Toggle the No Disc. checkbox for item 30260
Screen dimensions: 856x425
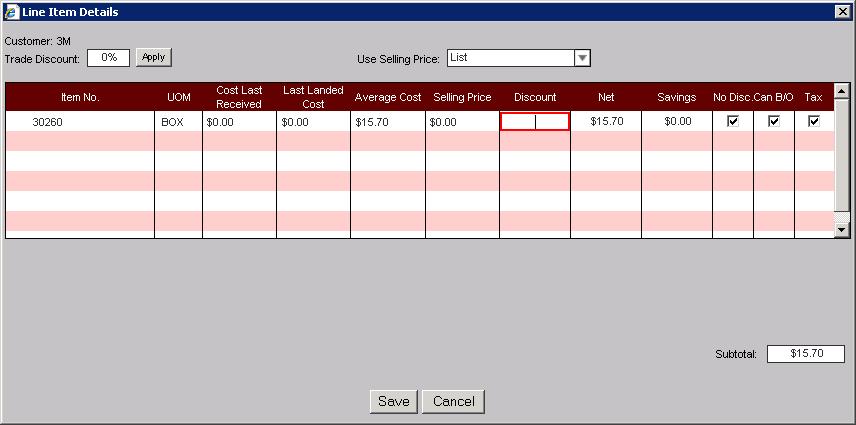pyautogui.click(x=733, y=121)
